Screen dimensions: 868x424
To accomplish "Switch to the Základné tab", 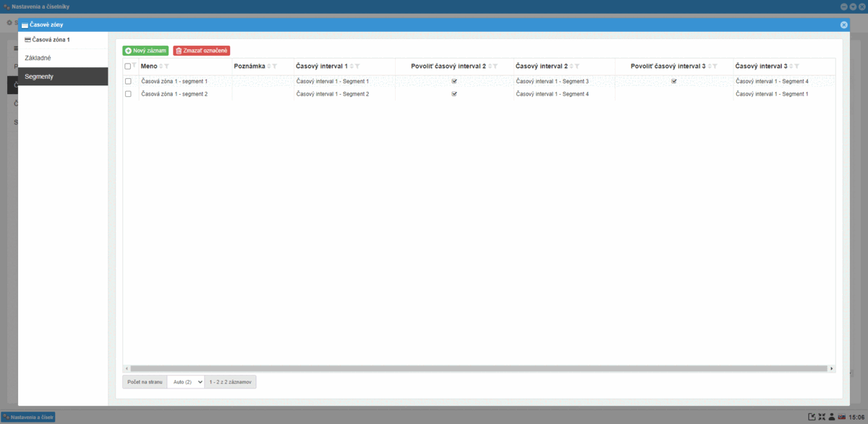I will point(63,58).
